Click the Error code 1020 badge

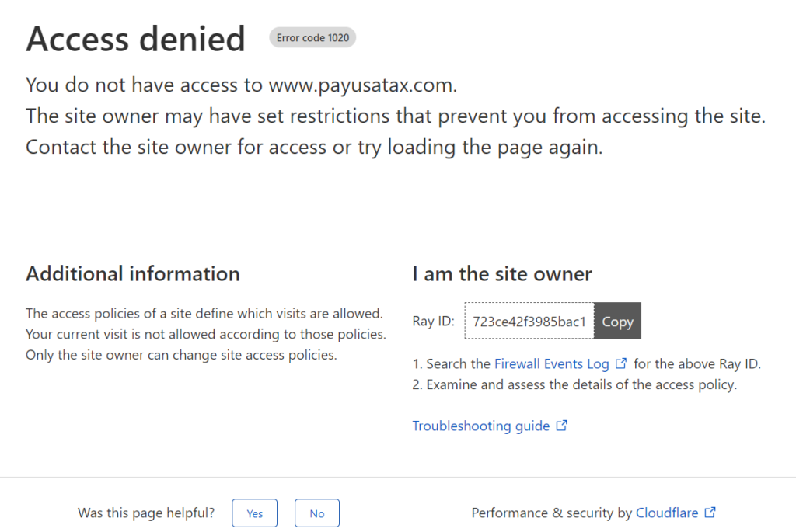tap(312, 38)
